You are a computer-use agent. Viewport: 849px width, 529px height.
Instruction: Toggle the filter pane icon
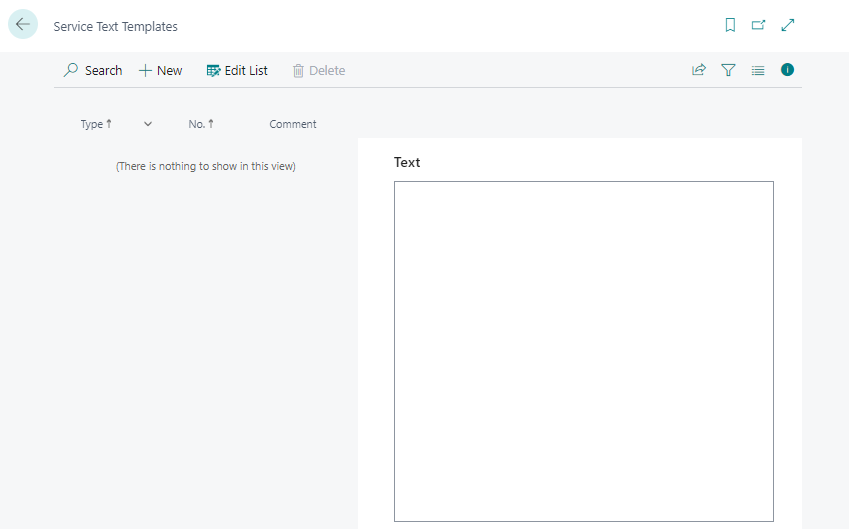pos(728,70)
